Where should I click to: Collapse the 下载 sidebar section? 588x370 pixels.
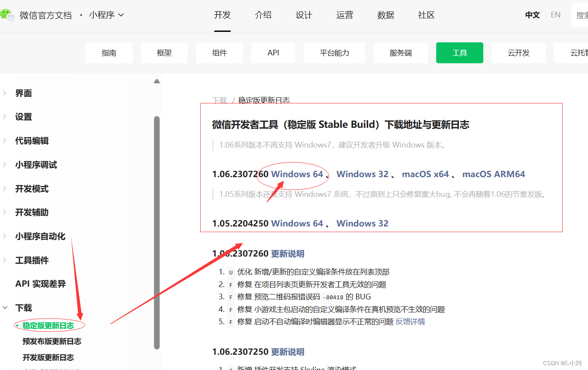(x=24, y=308)
